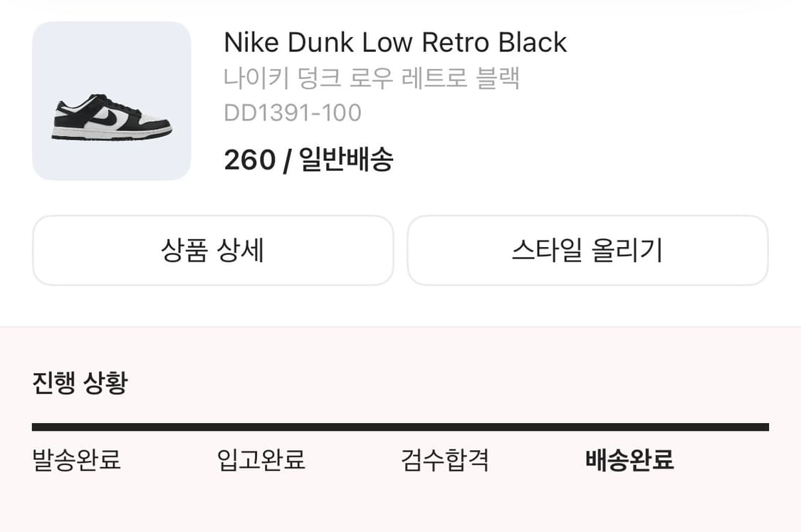Tap the size 260 text
Viewport: 801px width, 532px height.
249,160
